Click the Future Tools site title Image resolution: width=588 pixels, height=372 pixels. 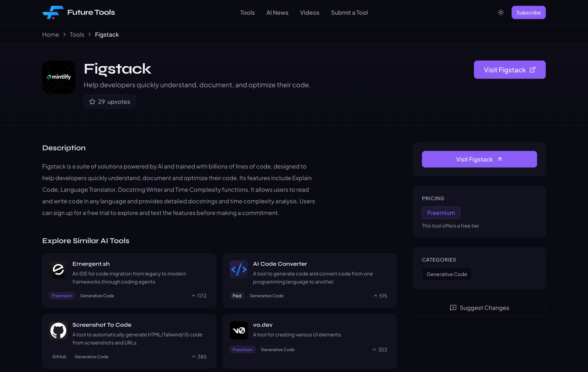point(91,12)
